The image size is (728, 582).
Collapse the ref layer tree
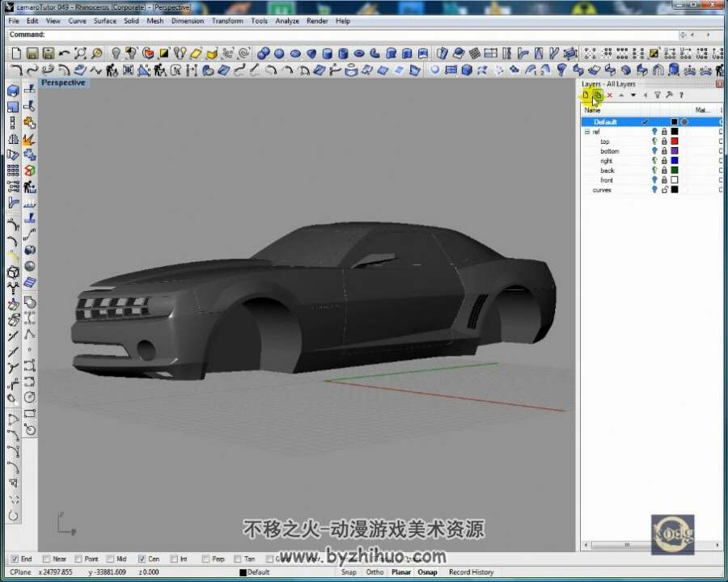coord(587,132)
